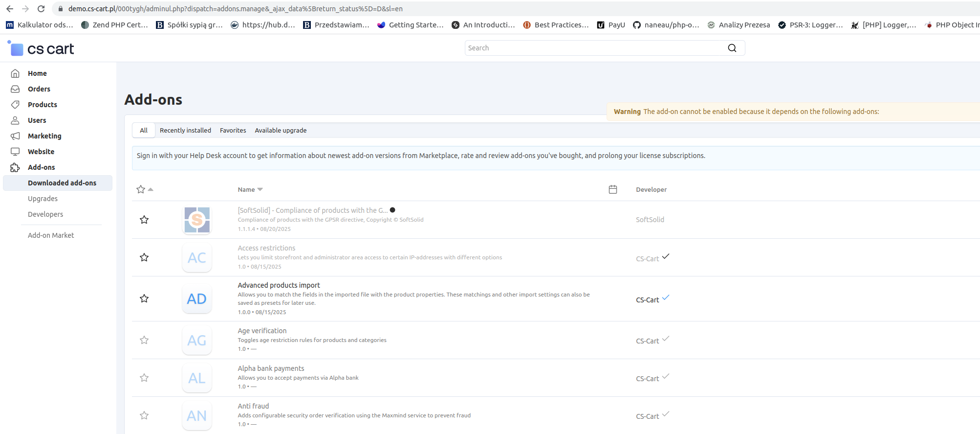Favorite the Access restrictions add-on star
Screen dimensions: 980x434
[144, 257]
